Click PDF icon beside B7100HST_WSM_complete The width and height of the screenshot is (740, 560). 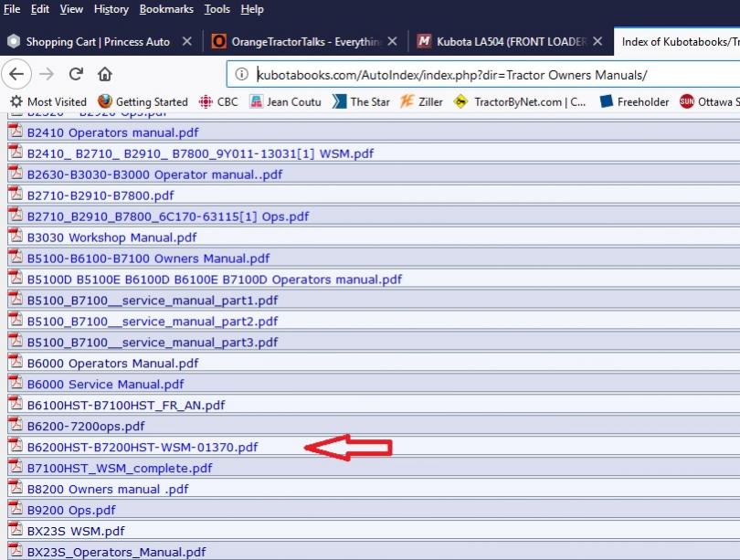coord(16,466)
